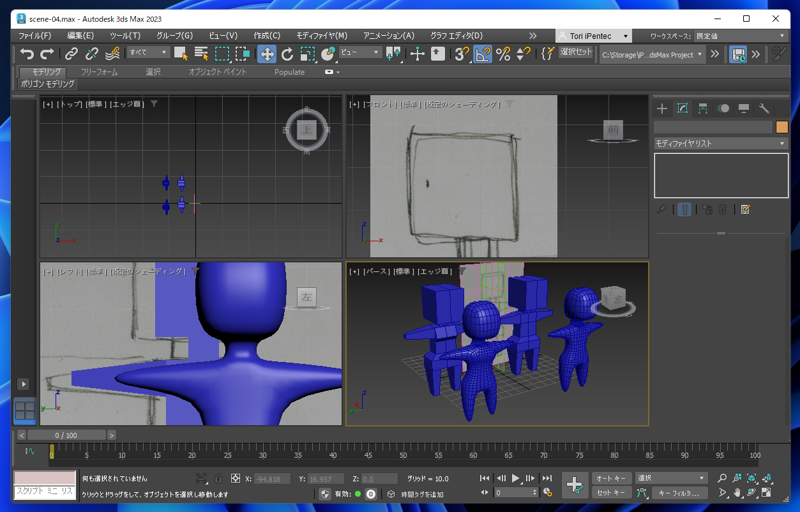Activate the Select and Rotate tool
Image resolution: width=800 pixels, height=512 pixels.
click(x=287, y=54)
